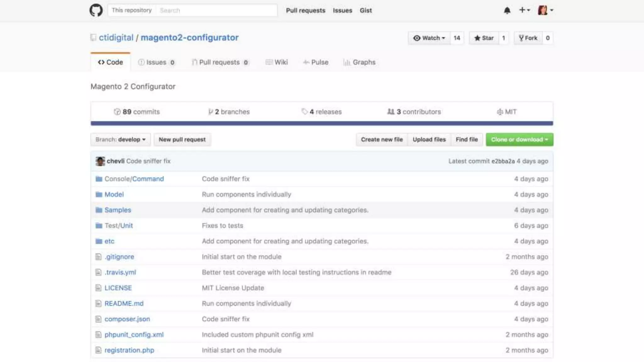Open the README.md file link

click(x=124, y=304)
